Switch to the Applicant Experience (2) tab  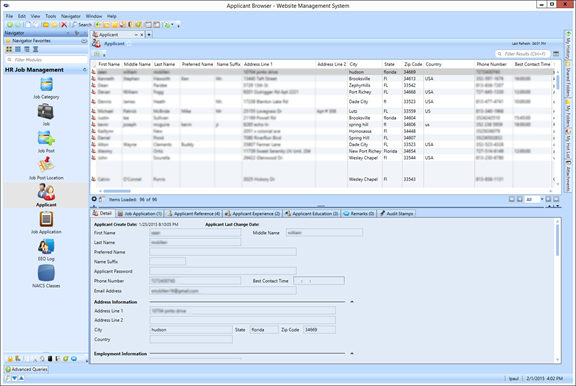click(252, 213)
